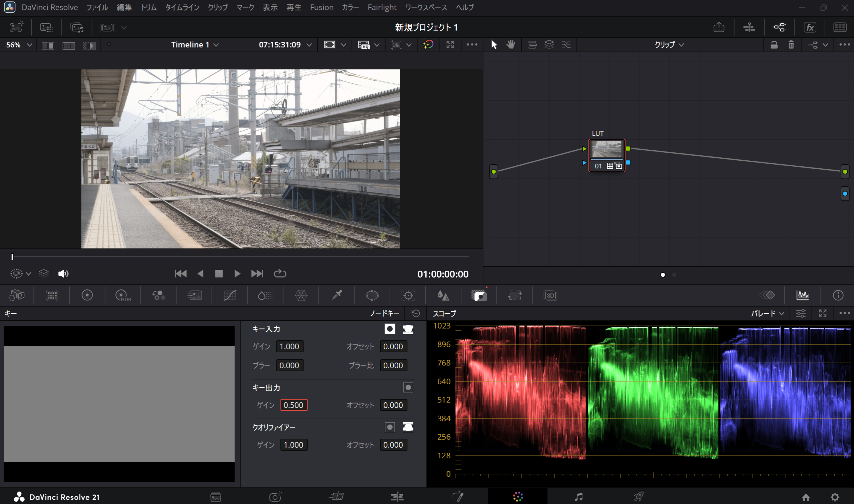This screenshot has height=504, width=854.
Task: Open the カラー menu
Action: click(x=350, y=7)
